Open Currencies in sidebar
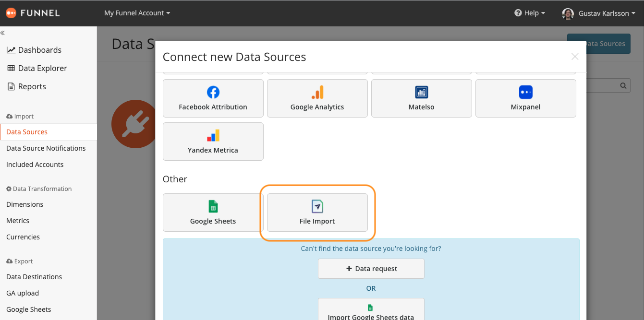 tap(23, 237)
